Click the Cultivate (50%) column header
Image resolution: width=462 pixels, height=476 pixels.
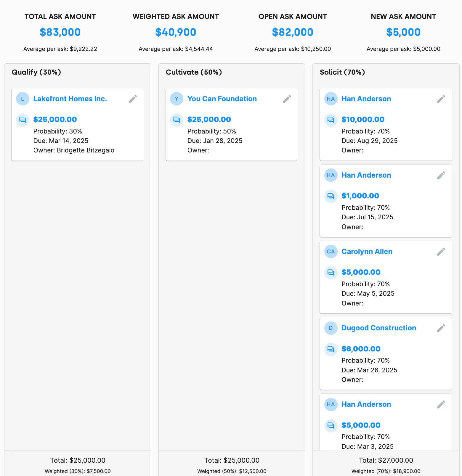(x=194, y=72)
